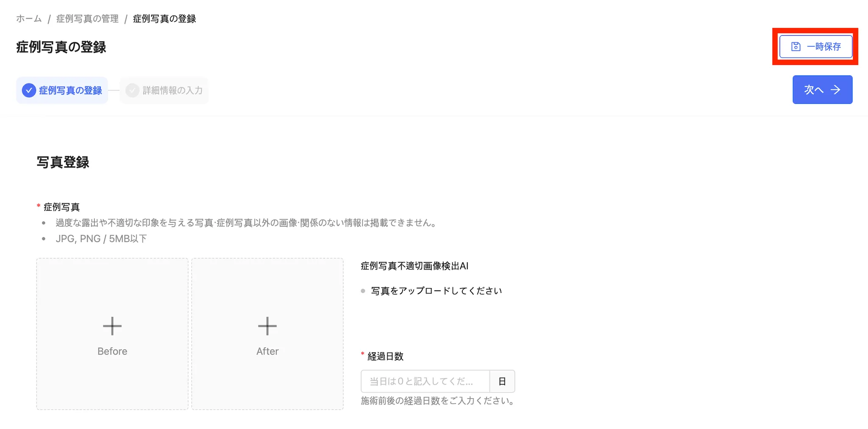Click the 症例写真不適切画像検出AI heading
Viewport: 868px width, 429px height.
pyautogui.click(x=415, y=266)
